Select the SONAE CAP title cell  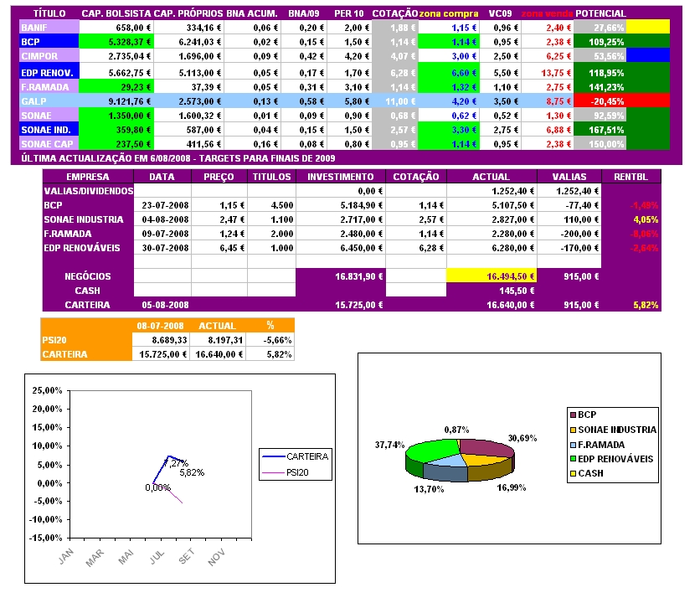pos(49,144)
